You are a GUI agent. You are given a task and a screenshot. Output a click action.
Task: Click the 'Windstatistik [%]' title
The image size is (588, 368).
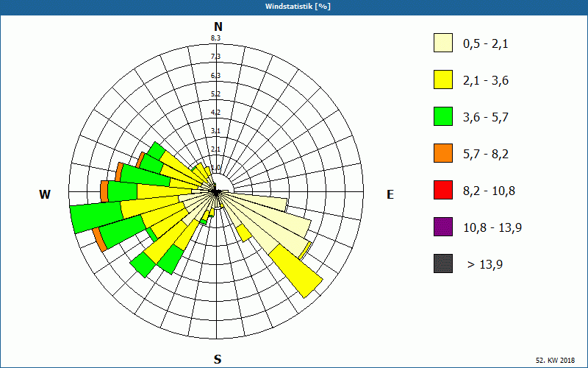298,7
